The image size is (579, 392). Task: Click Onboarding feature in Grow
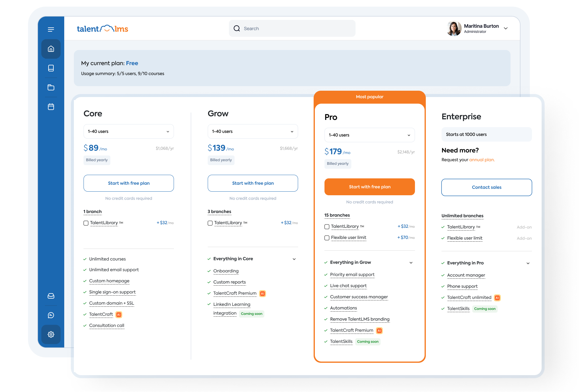pyautogui.click(x=226, y=271)
